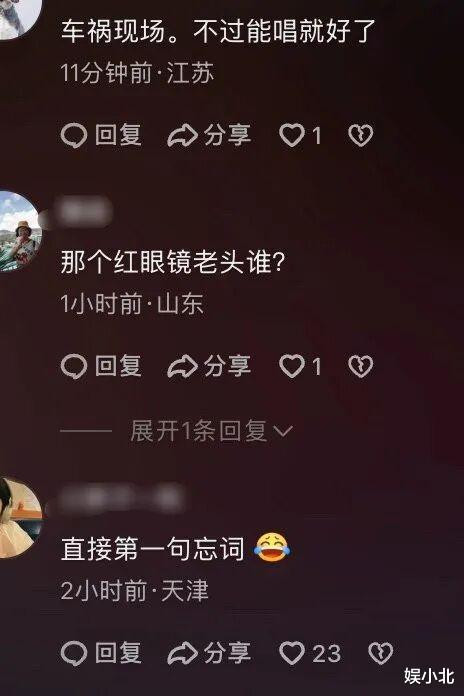Share the 红眼镜老头 comment from Shandong

tap(209, 366)
